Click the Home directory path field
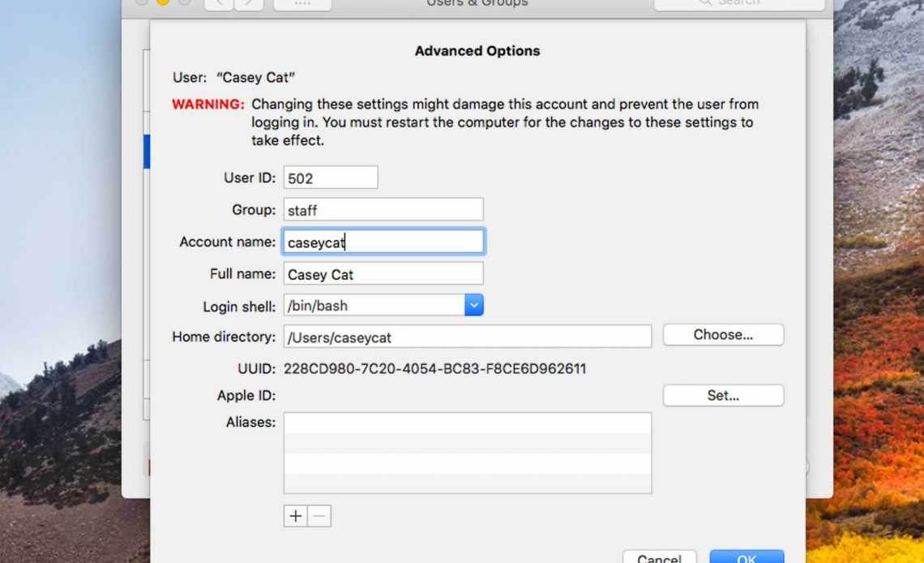 (468, 337)
